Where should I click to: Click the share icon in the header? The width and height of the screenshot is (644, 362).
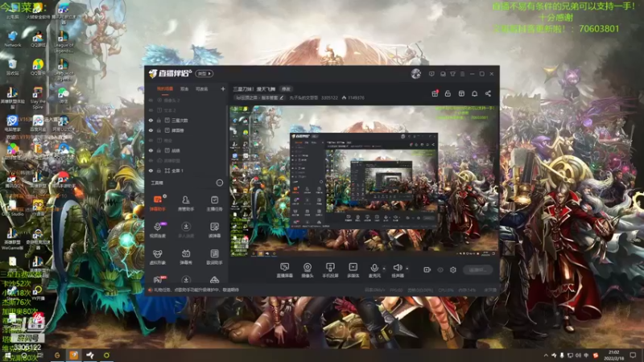pos(488,93)
